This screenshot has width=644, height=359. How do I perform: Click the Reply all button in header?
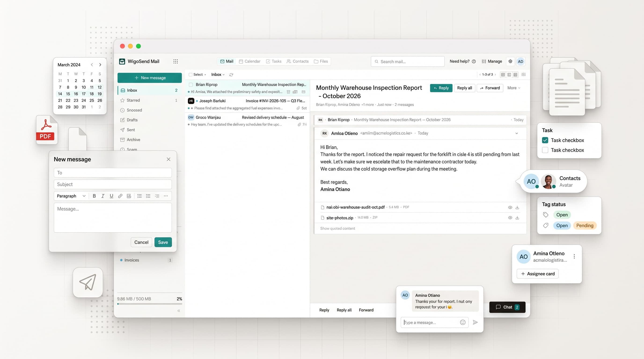[465, 88]
